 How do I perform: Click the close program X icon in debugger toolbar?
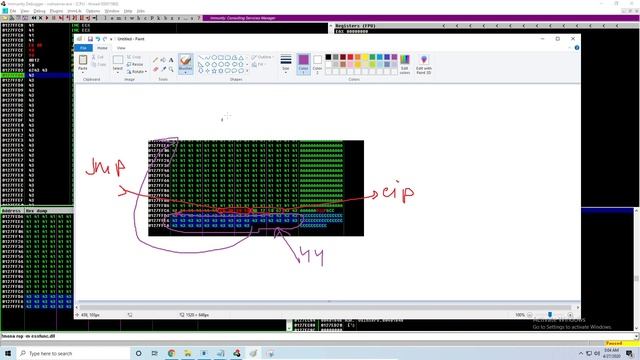click(x=40, y=18)
